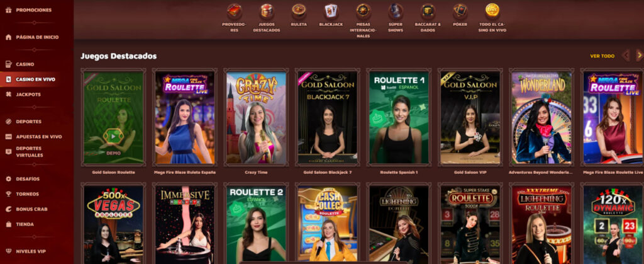Select the Ruleta wheel category icon

coord(299,11)
